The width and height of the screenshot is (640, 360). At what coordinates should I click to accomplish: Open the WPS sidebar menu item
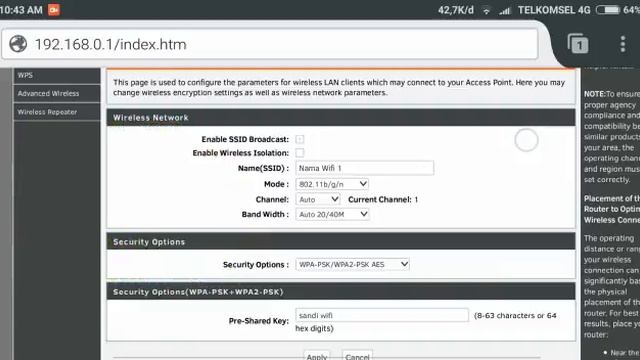tap(57, 76)
